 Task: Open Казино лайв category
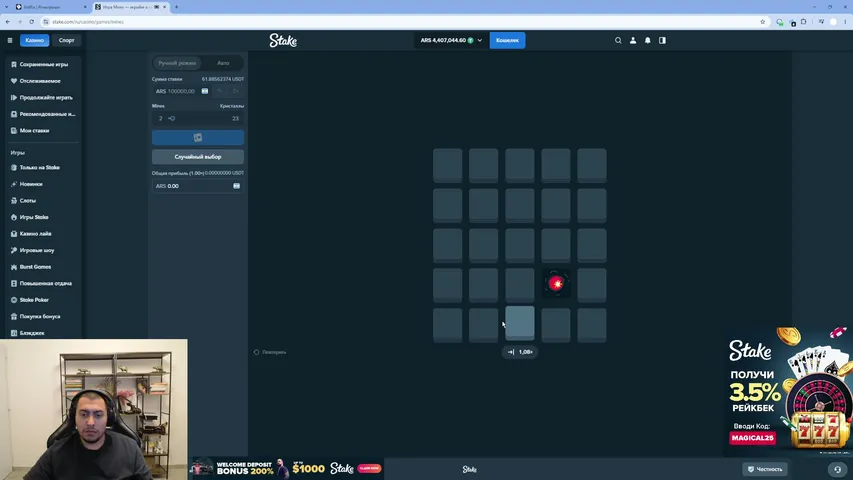pyautogui.click(x=35, y=233)
